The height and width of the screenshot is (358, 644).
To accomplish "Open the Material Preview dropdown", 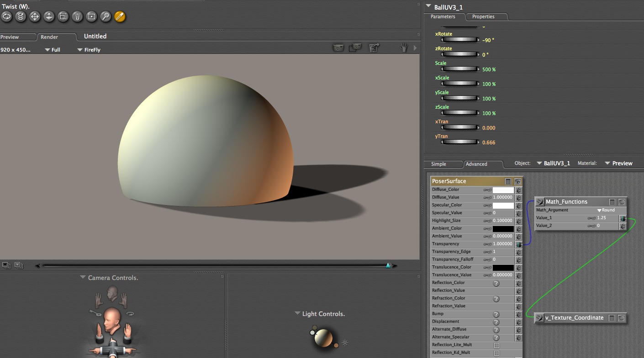I will (x=618, y=163).
